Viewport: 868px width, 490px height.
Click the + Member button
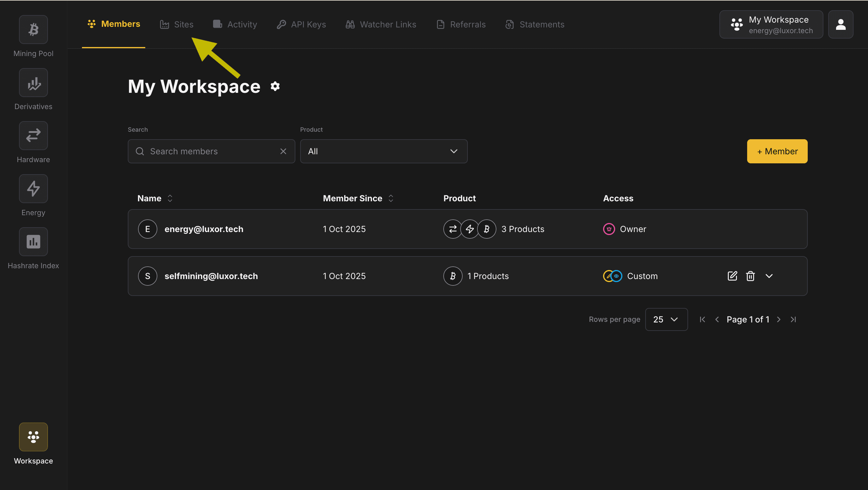pos(777,151)
